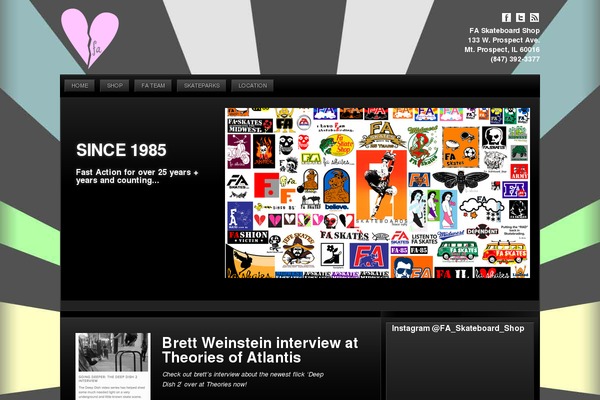This screenshot has height=400, width=600.
Task: Click the Instagram @FA_Skateboard_Shop heading
Action: coord(458,328)
